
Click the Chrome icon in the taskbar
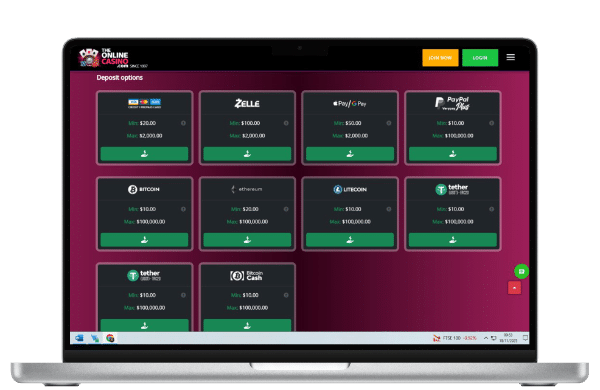pos(110,338)
